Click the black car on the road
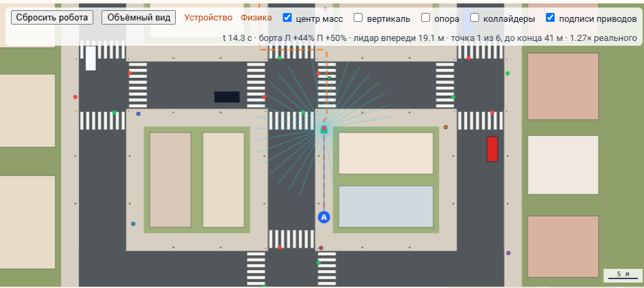 click(227, 97)
